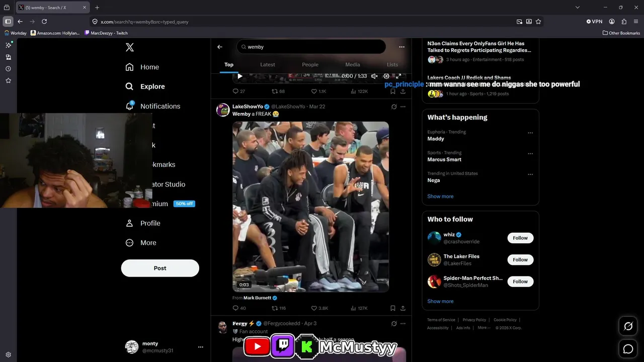Switch to the Lists tab
Viewport: 644px width, 362px height.
(392, 64)
